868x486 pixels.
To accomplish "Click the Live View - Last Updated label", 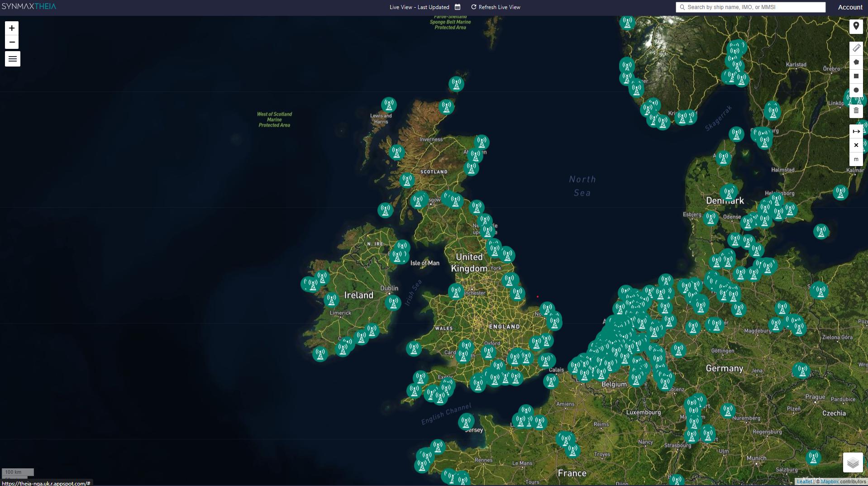I will pyautogui.click(x=420, y=7).
